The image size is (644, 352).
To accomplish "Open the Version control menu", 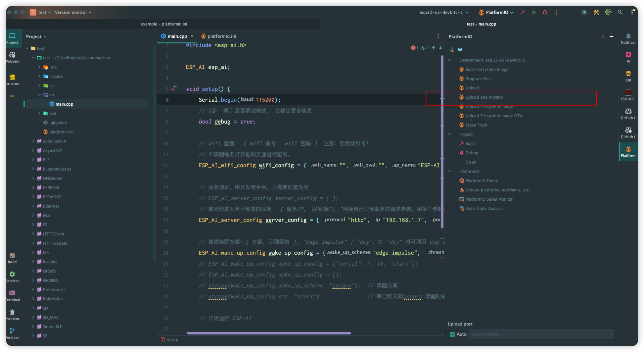I will tap(73, 12).
